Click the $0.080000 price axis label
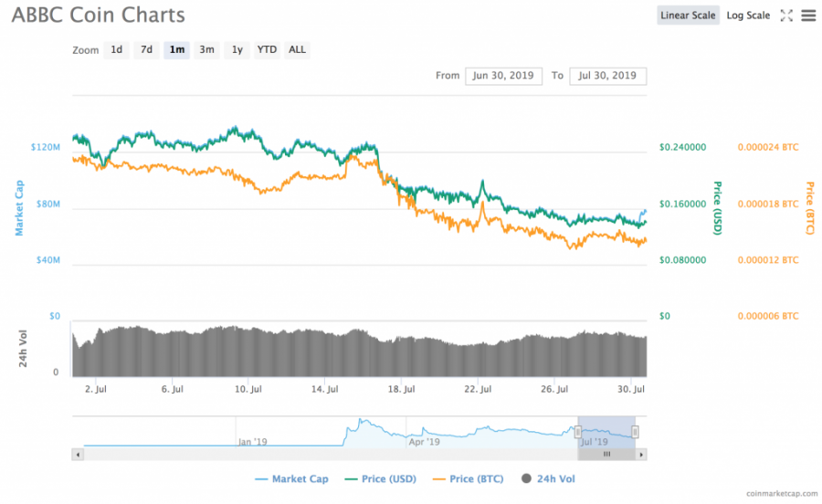Screen dimensions: 822x504 (682, 260)
